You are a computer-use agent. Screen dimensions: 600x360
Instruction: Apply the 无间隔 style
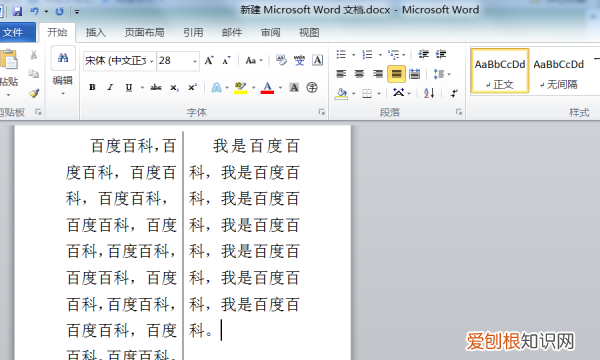click(x=559, y=71)
